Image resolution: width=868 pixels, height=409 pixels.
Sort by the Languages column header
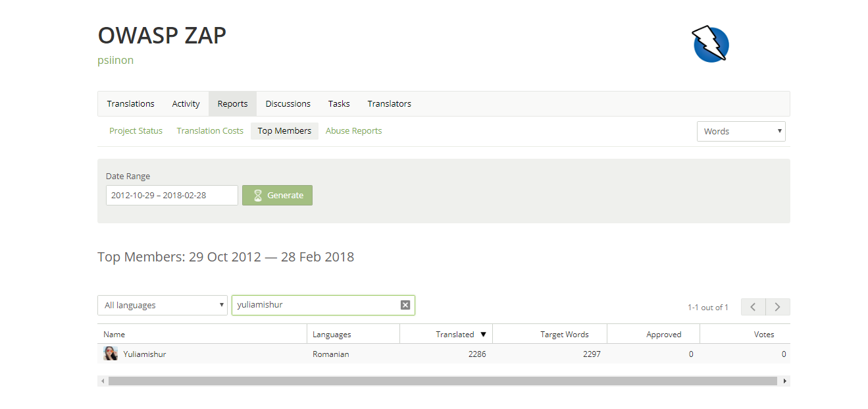pyautogui.click(x=353, y=334)
